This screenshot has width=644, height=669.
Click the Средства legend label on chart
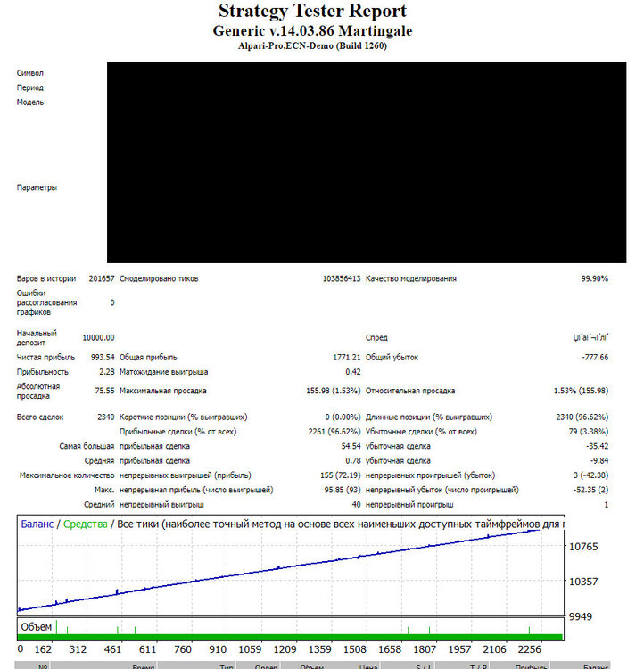[86, 524]
